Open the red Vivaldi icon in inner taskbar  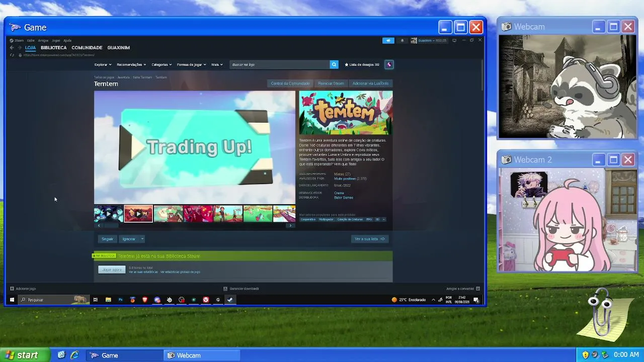[x=206, y=300]
